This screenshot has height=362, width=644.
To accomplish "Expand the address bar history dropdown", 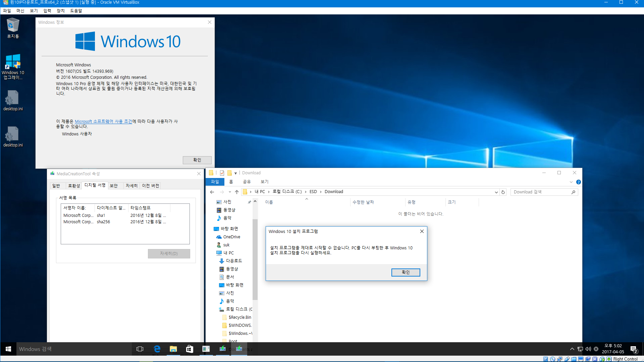I will point(496,192).
